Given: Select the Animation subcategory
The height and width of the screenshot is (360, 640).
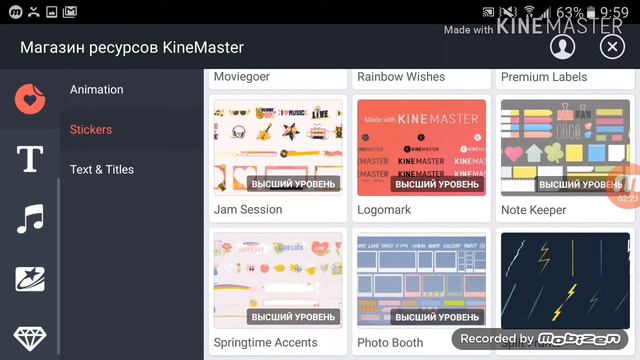Looking at the screenshot, I should (x=96, y=89).
